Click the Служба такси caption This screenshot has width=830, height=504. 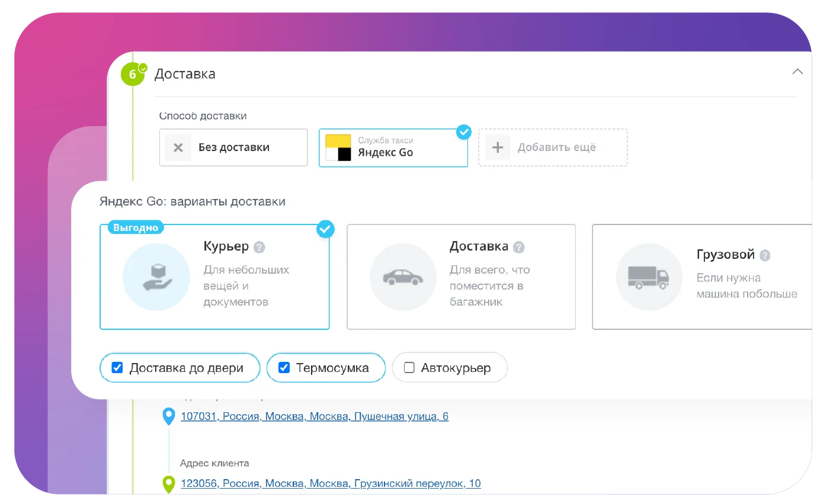(386, 140)
